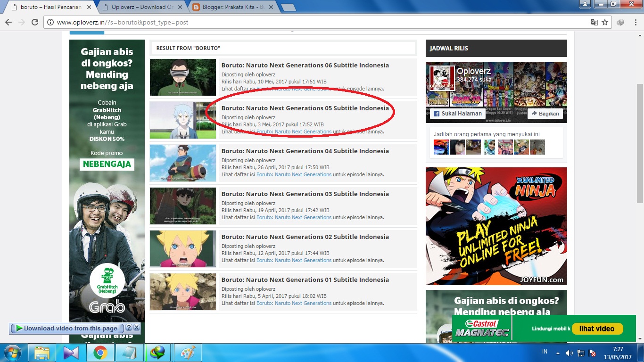Viewport: 644px width, 362px height.
Task: Click the Oploverz Facebook profile picture
Action: [442, 78]
